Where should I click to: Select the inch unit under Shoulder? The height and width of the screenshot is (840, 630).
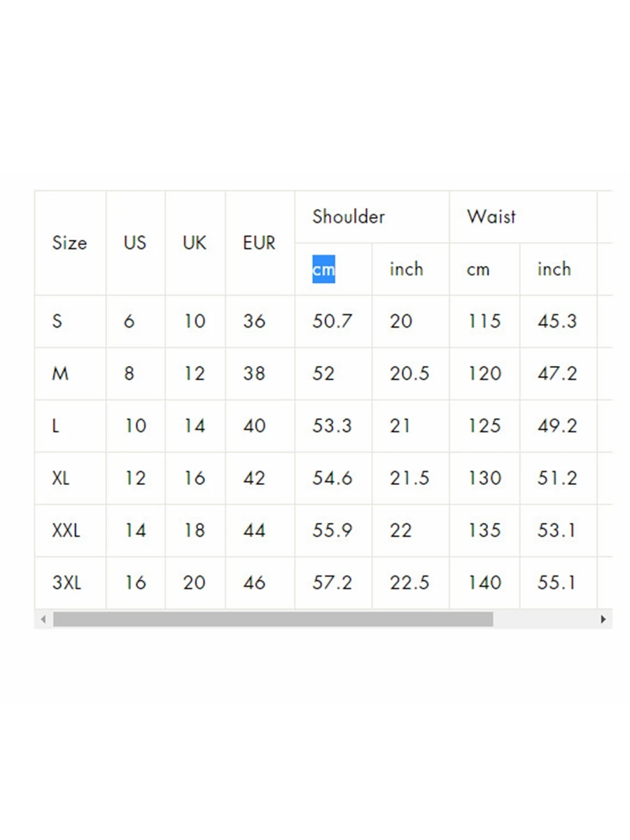coord(407,269)
